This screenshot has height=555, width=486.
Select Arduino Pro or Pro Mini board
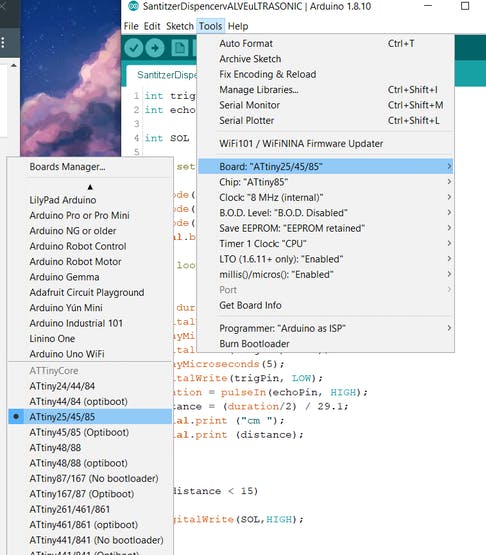(90, 215)
